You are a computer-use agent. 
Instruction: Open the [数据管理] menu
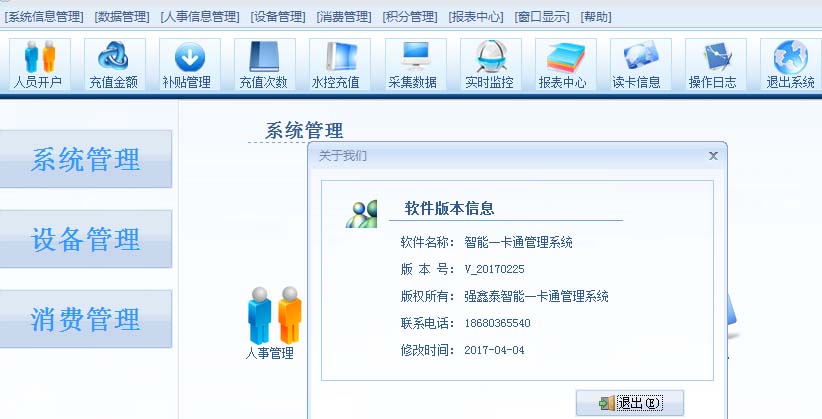pos(122,17)
